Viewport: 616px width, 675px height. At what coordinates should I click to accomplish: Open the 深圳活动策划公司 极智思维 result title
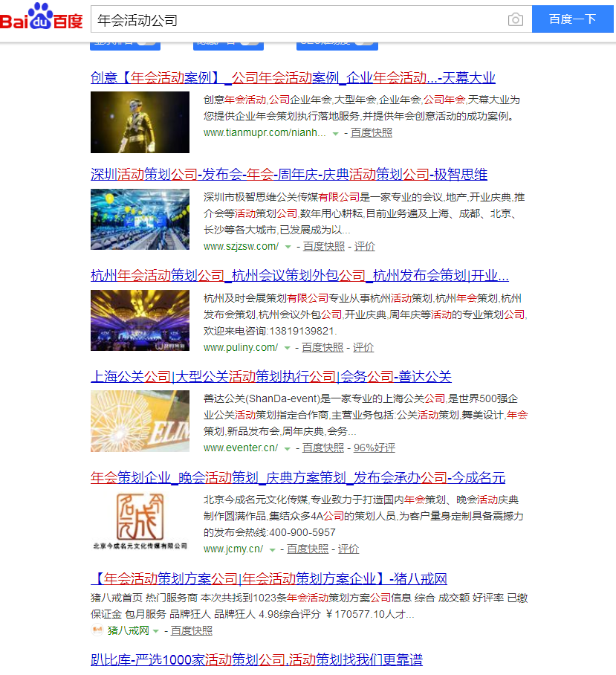click(288, 175)
